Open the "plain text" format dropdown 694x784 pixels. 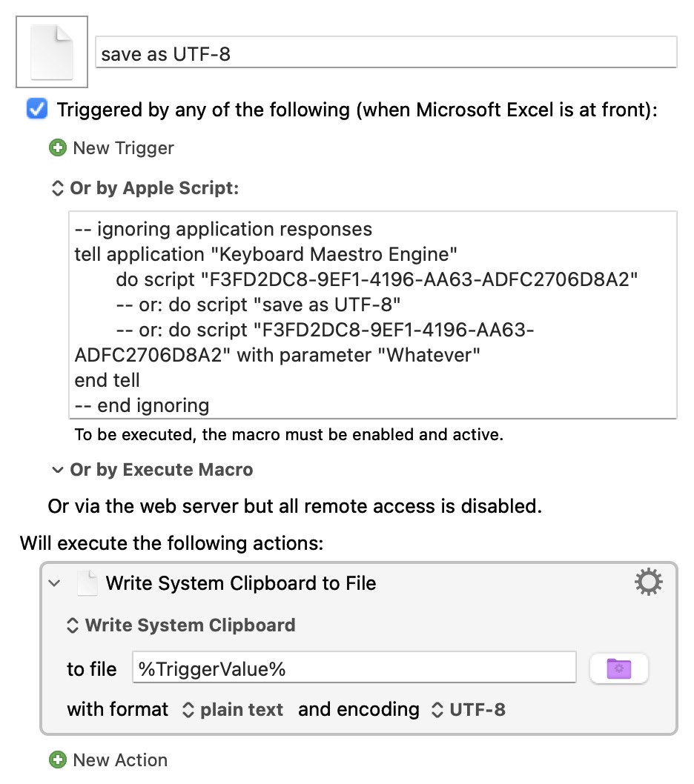(233, 710)
